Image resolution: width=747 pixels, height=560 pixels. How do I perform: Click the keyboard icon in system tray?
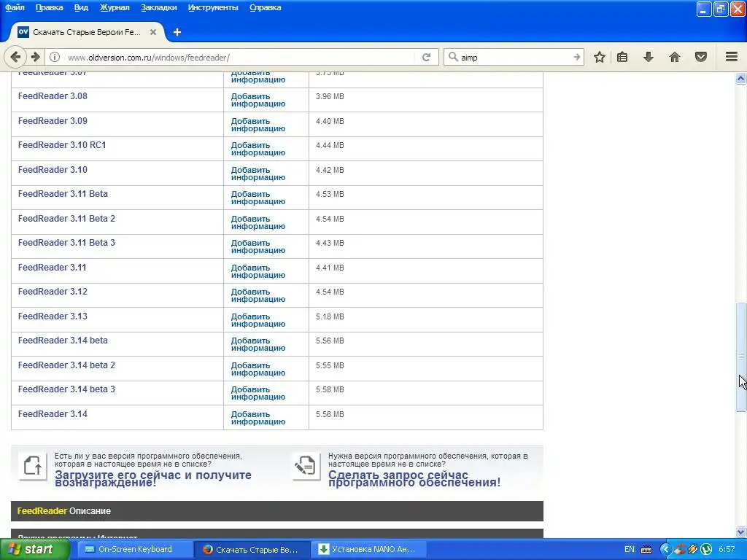[646, 550]
